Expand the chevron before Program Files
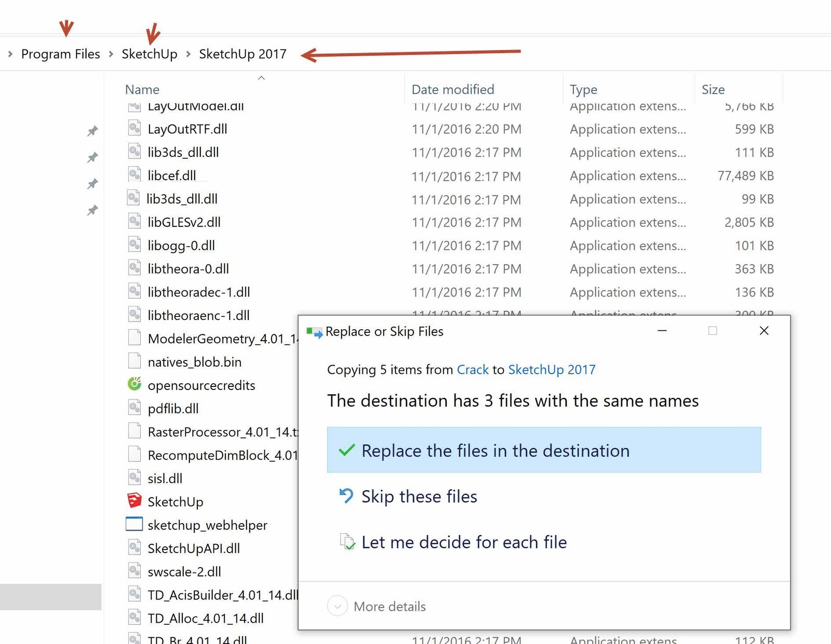Image resolution: width=831 pixels, height=644 pixels. 10,54
